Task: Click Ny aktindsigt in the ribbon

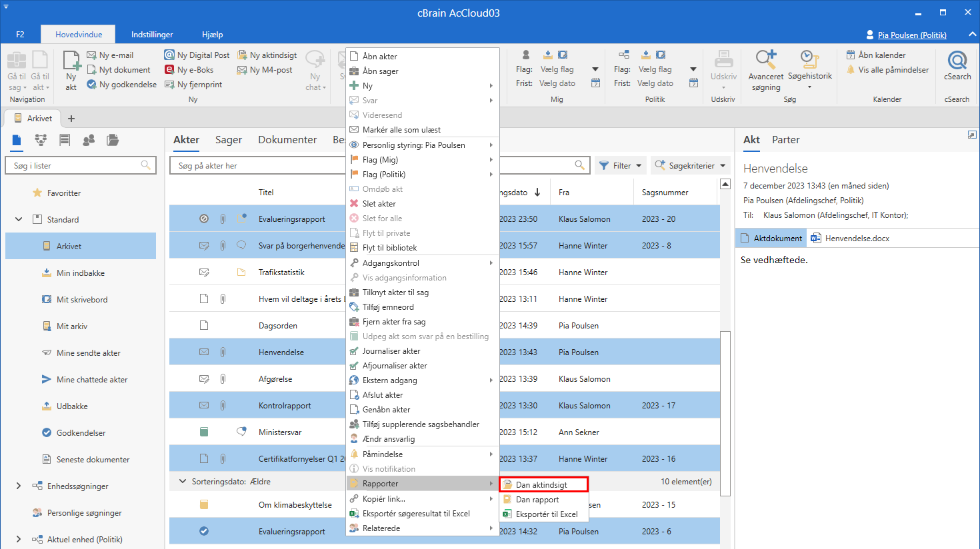Action: pos(267,55)
